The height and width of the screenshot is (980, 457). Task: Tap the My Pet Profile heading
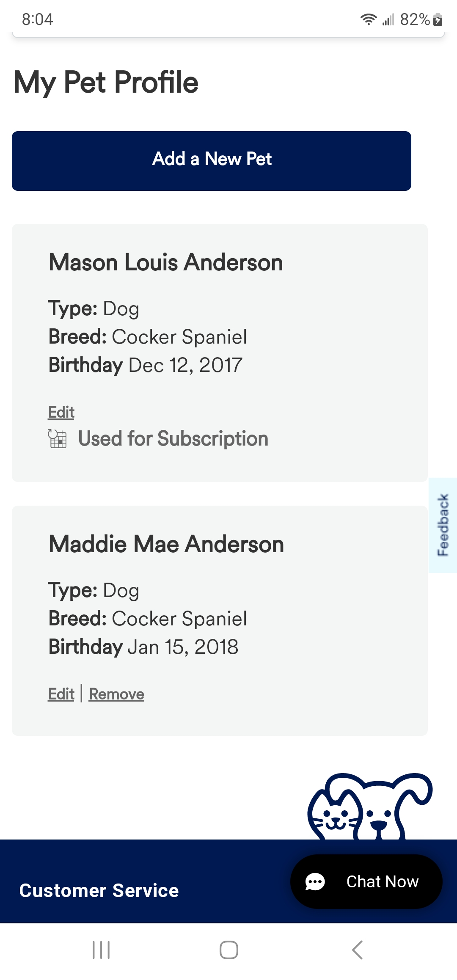click(x=106, y=82)
